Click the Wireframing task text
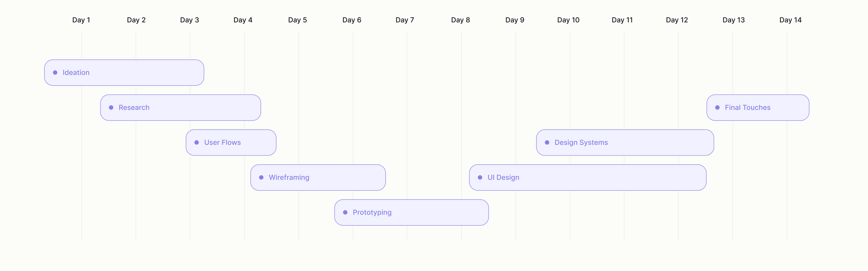Screen dimensions: 868x271 tap(289, 178)
